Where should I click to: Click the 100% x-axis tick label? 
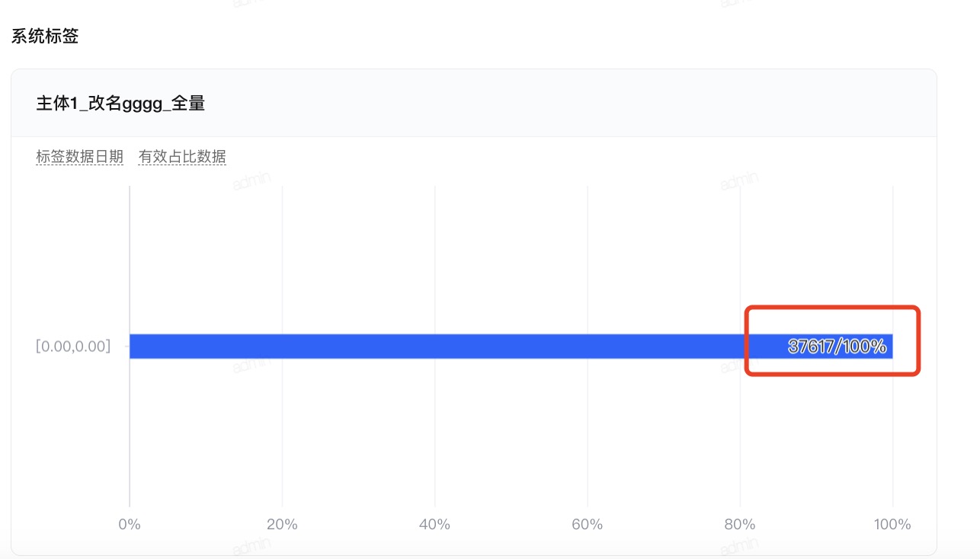pos(892,524)
